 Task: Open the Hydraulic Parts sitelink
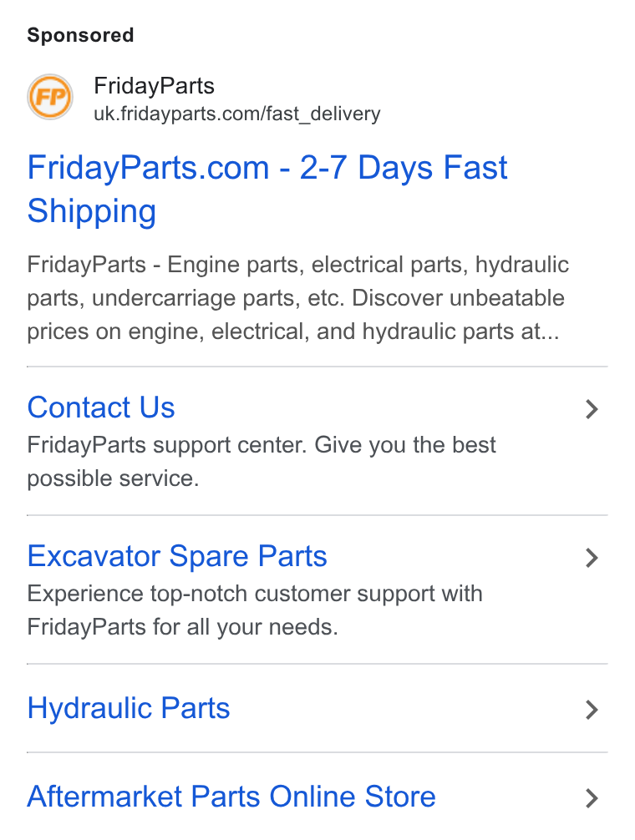pyautogui.click(x=129, y=708)
